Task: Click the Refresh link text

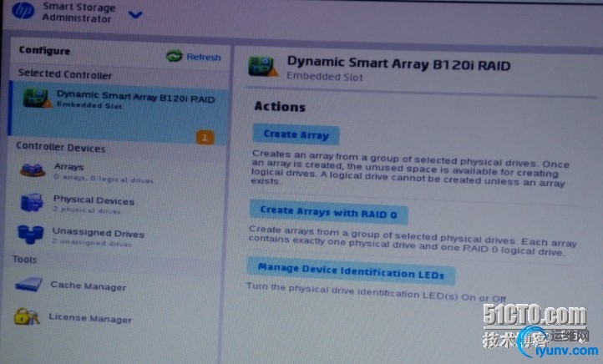Action: [x=204, y=58]
